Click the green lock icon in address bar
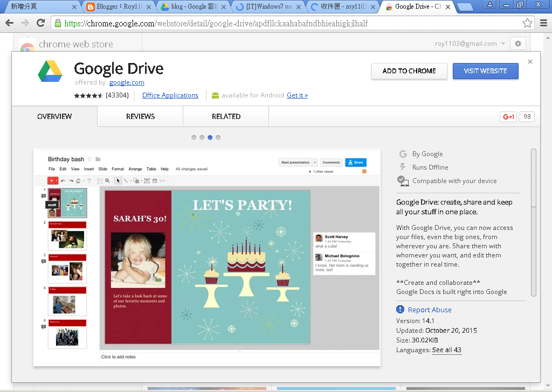This screenshot has height=392, width=552. coord(58,23)
